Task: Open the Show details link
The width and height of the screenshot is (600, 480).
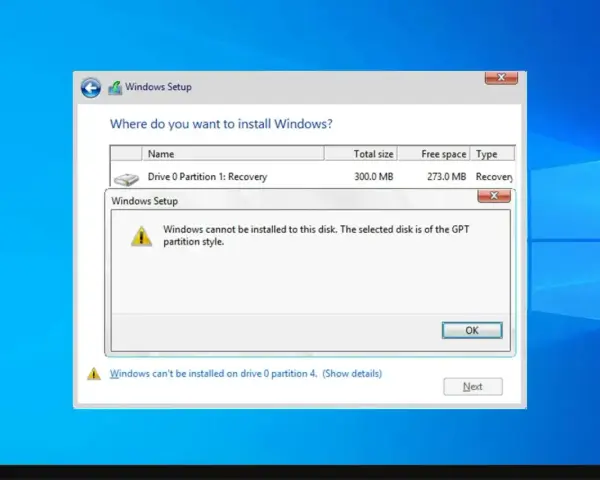Action: [x=352, y=374]
